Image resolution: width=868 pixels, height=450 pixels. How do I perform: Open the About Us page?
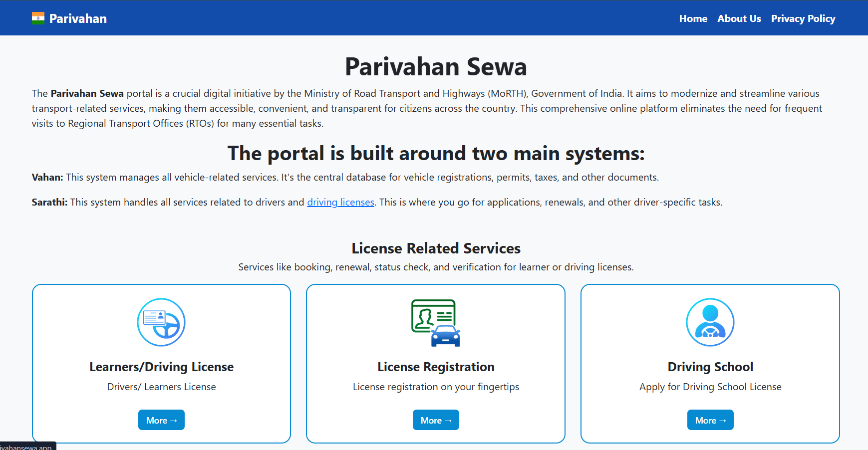coord(739,18)
